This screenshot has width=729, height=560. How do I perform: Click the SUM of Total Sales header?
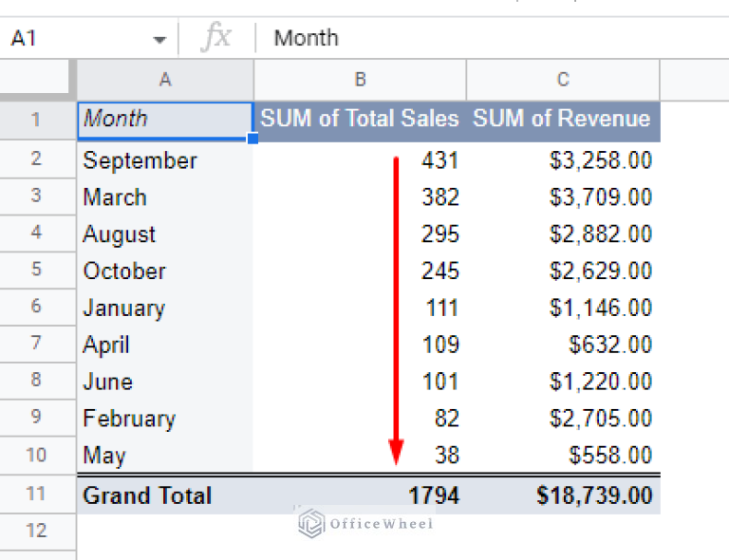pyautogui.click(x=360, y=121)
